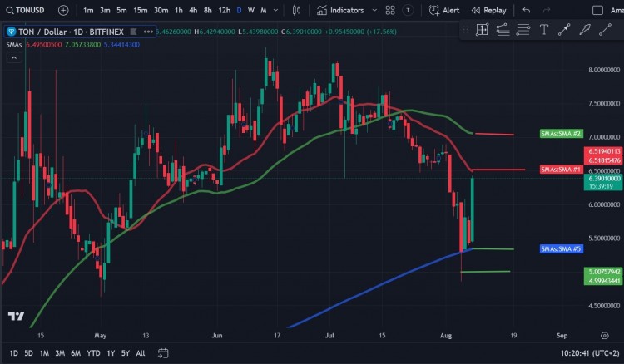The image size is (624, 364).
Task: Open the Indicators dialog
Action: click(340, 10)
